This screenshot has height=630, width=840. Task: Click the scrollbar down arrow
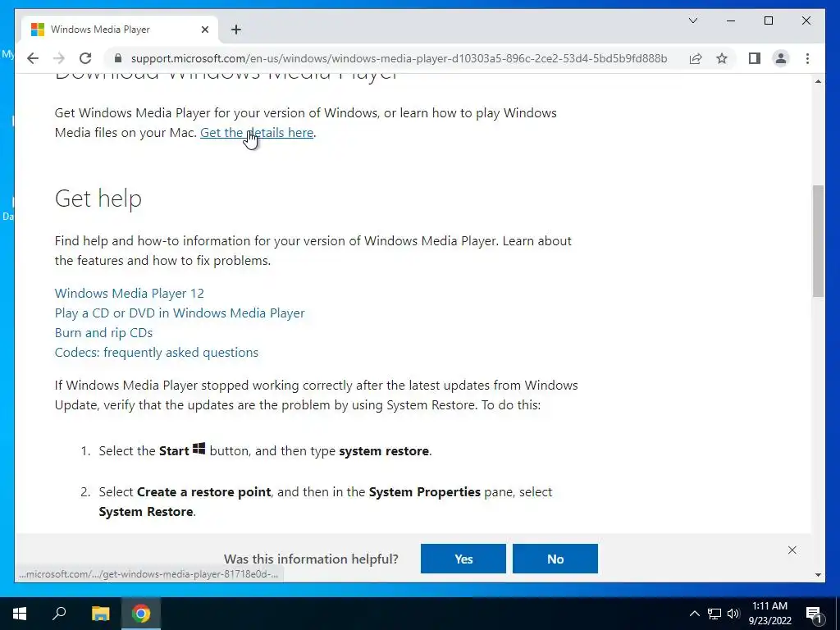point(818,575)
